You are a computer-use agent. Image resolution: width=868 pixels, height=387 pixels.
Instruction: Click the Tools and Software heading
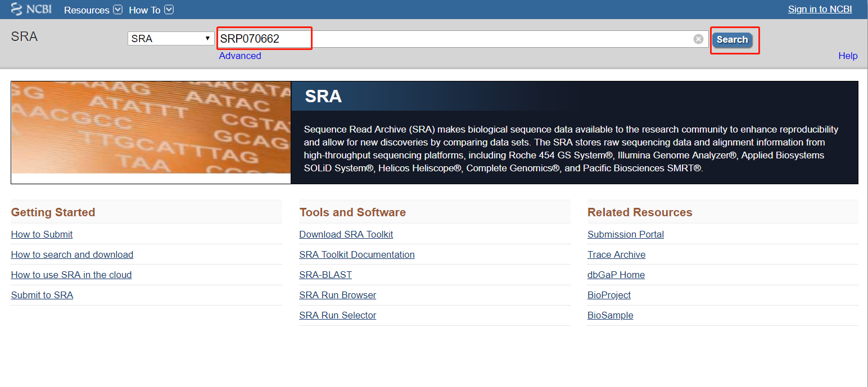click(352, 212)
